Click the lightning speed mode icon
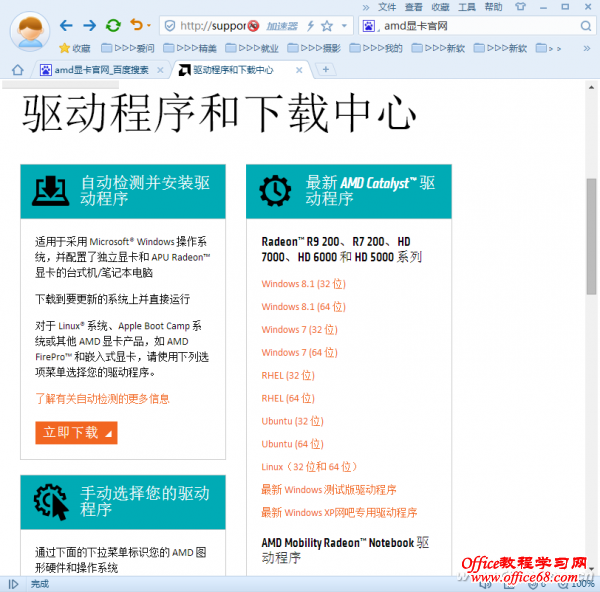 (x=310, y=26)
